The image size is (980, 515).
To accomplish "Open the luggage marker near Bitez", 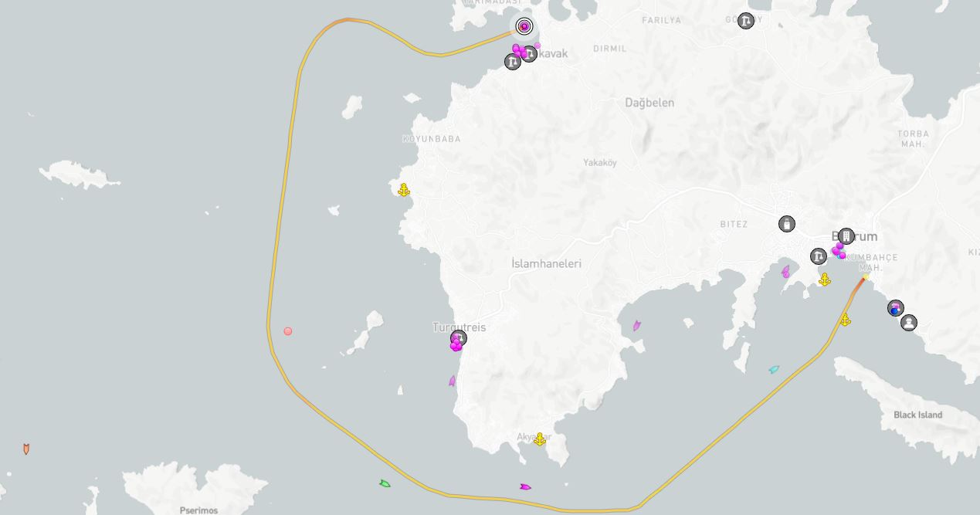I will pyautogui.click(x=786, y=224).
